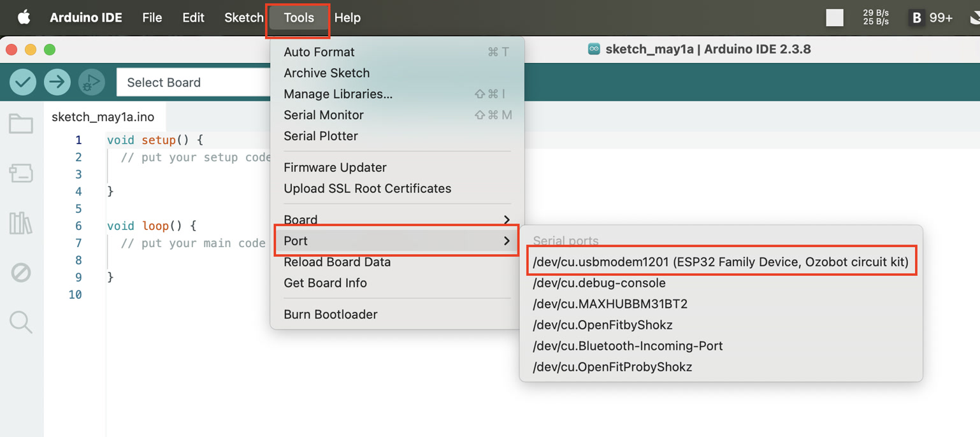Open the Edit menu

click(x=193, y=18)
